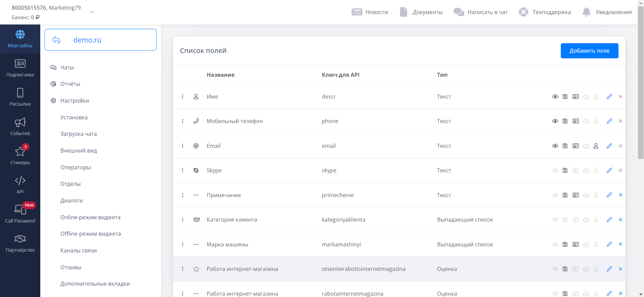Select Каналы связи in settings menu
The height and width of the screenshot is (297, 644).
tap(79, 250)
